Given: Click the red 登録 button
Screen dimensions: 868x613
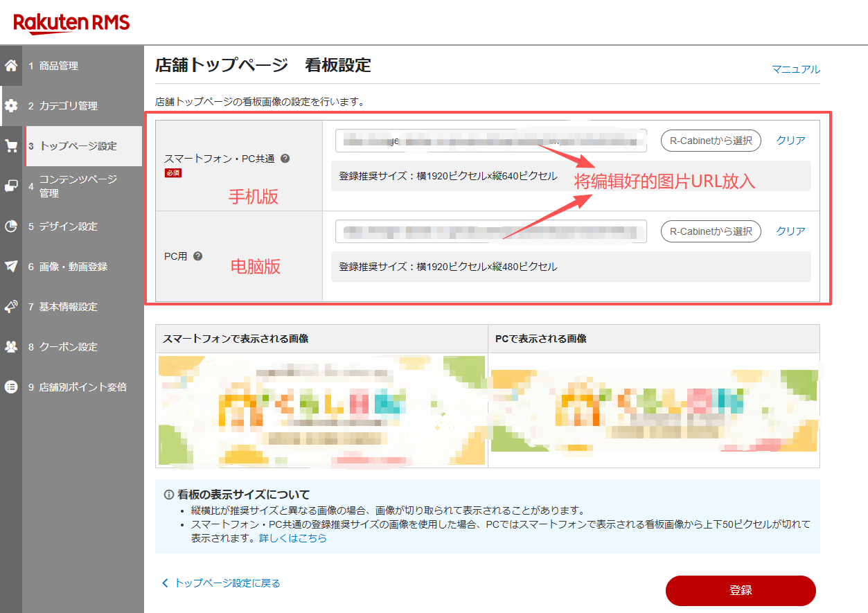Looking at the screenshot, I should click(x=741, y=591).
